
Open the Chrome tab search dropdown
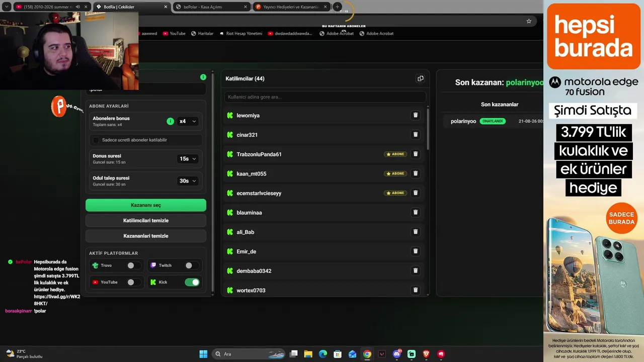click(7, 7)
